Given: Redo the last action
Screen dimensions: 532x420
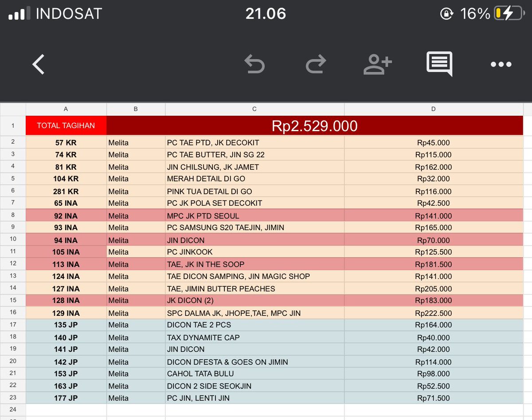Looking at the screenshot, I should tap(316, 64).
